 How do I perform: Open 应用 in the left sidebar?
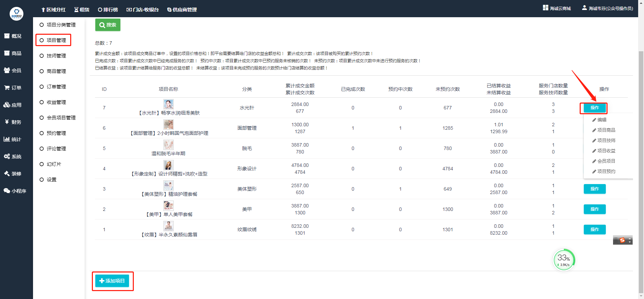click(x=13, y=105)
